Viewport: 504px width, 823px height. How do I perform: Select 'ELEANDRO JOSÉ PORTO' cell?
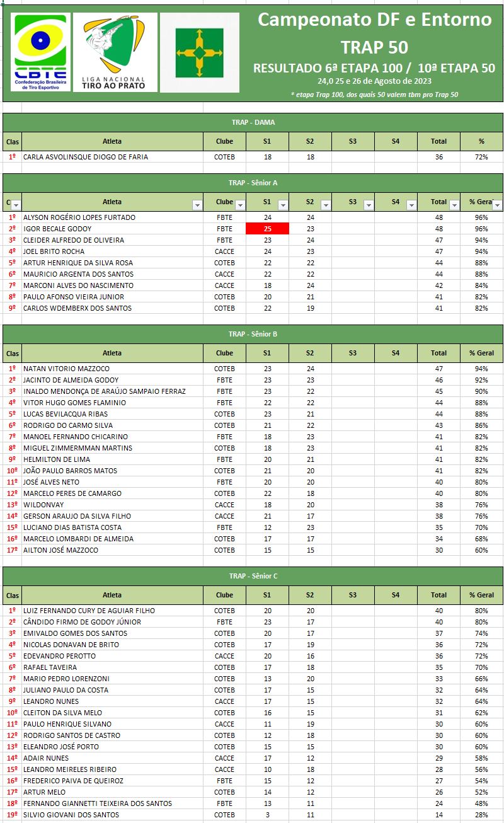pos(112,747)
